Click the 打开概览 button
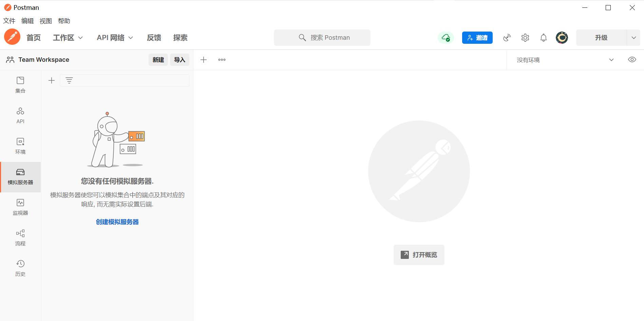 [419, 255]
